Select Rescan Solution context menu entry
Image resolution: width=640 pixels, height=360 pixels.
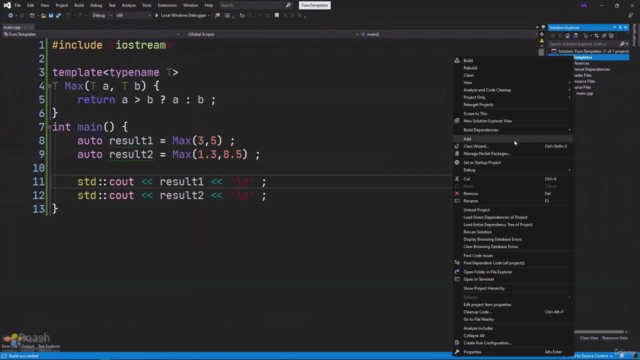click(x=513, y=232)
